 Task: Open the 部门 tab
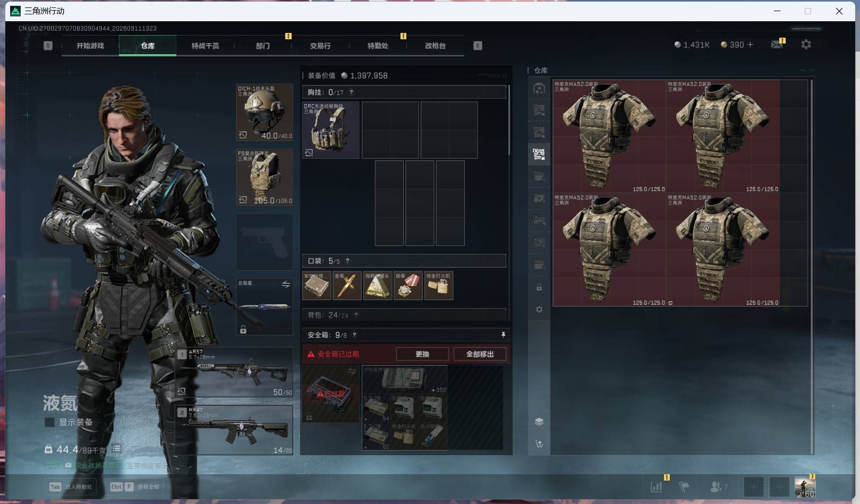click(262, 46)
